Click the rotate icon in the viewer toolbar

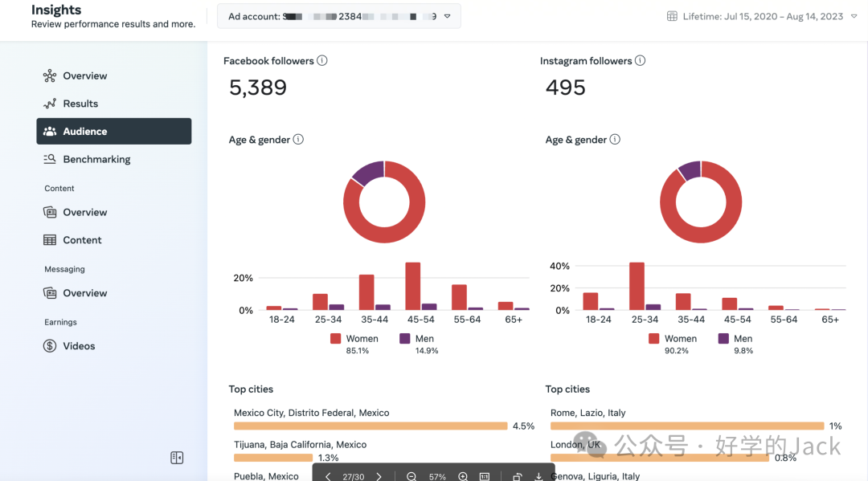(517, 476)
